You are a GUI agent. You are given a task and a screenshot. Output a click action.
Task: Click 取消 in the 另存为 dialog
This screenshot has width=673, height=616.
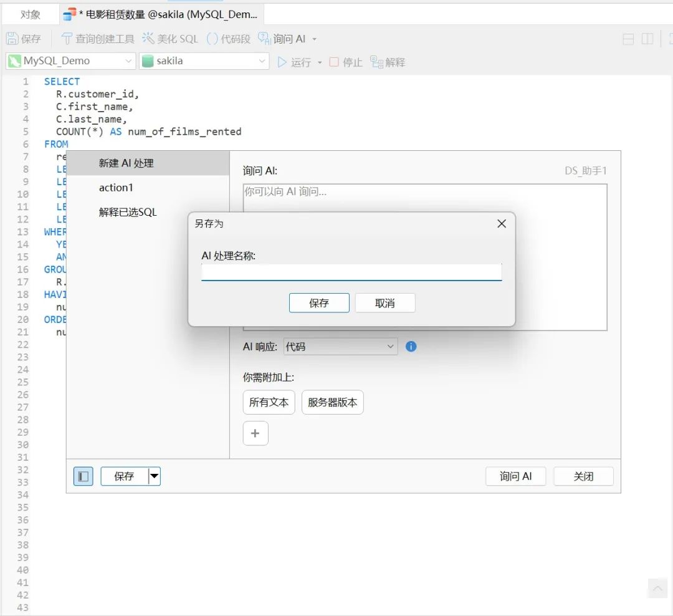click(384, 303)
